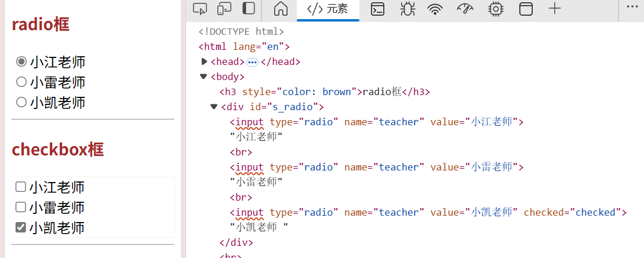
Task: Check the 小江老师 checkbox
Action: [x=20, y=187]
